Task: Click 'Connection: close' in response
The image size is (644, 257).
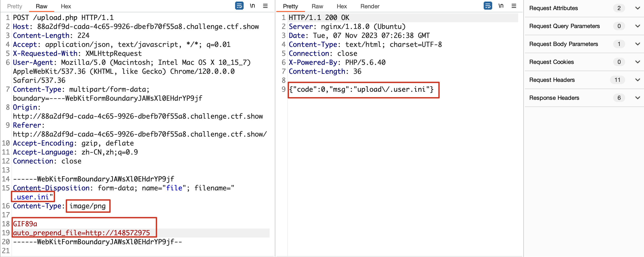Action: pos(323,53)
